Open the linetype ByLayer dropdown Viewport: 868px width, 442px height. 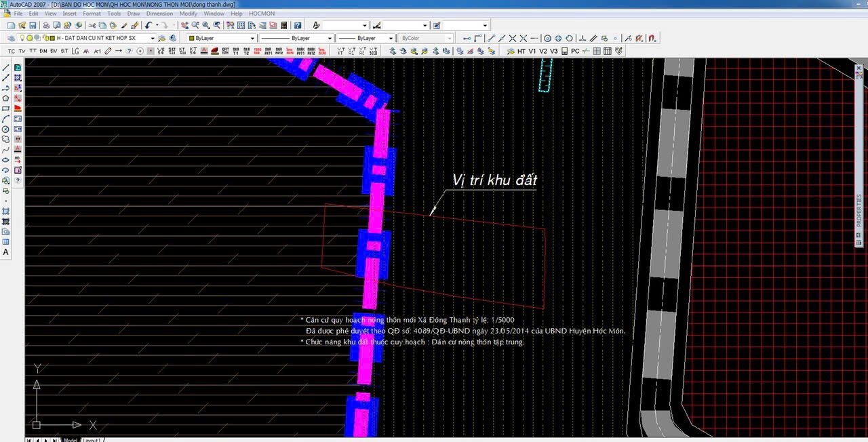(x=330, y=39)
